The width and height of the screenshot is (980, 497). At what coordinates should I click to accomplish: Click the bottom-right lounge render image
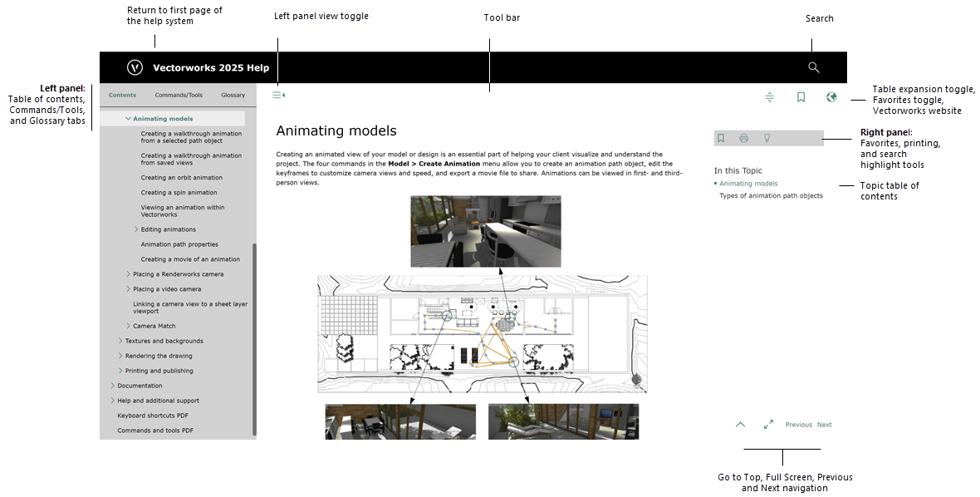pyautogui.click(x=563, y=422)
